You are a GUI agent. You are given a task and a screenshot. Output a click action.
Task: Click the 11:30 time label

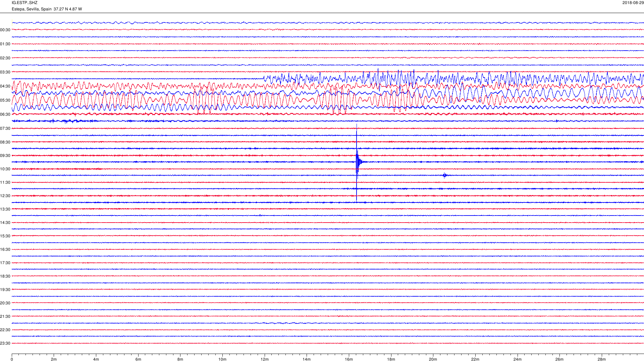(5, 182)
